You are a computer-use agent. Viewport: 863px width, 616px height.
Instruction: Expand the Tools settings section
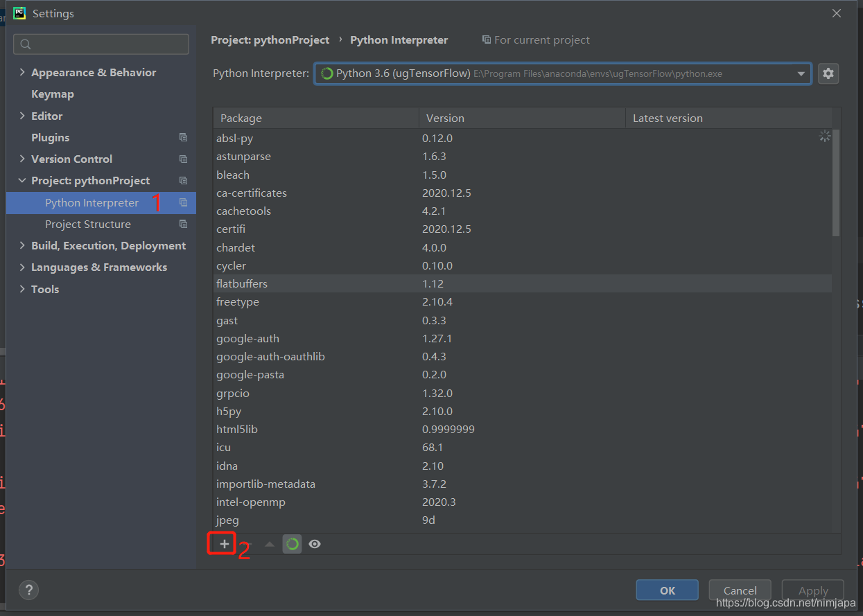tap(22, 289)
